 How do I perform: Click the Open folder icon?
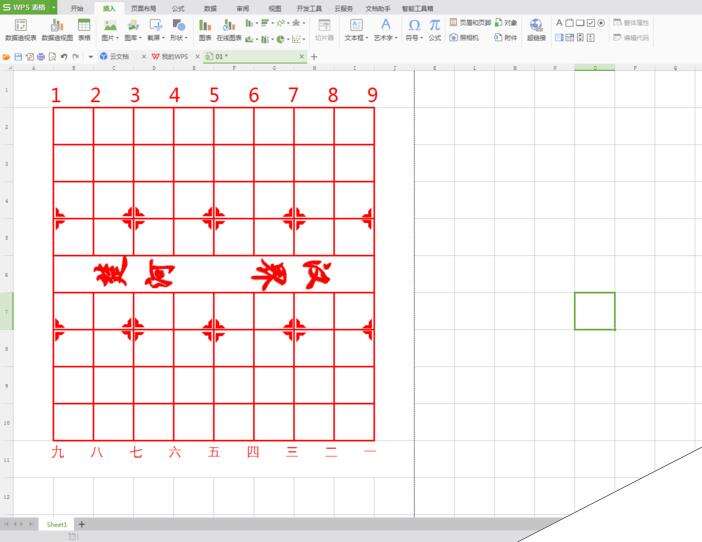coord(6,57)
